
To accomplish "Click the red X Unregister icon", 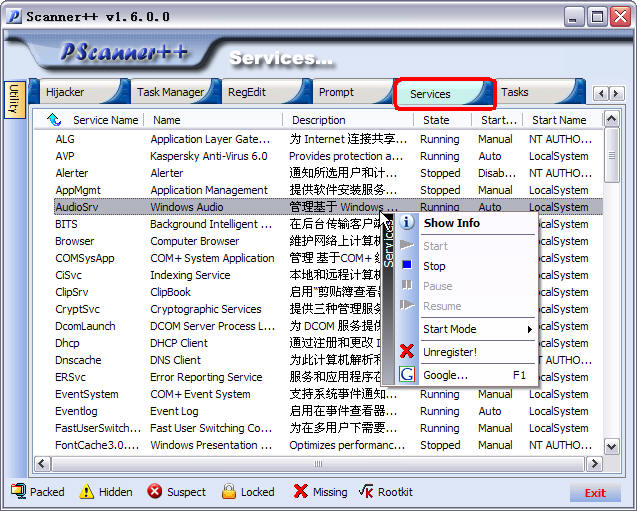I will 407,351.
